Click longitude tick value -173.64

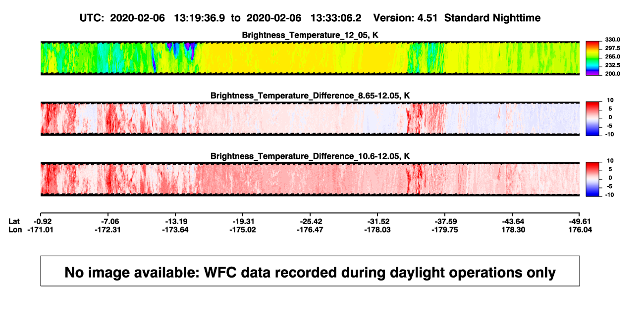tap(175, 230)
